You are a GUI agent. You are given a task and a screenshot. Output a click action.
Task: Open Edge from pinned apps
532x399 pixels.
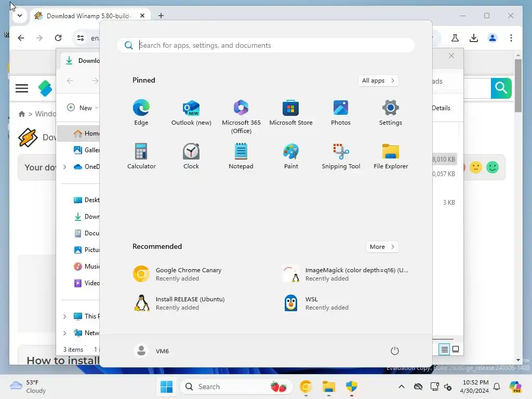[141, 113]
